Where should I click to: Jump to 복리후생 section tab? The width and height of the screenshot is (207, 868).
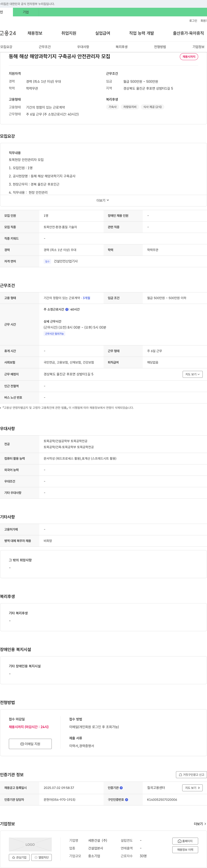coord(121,47)
